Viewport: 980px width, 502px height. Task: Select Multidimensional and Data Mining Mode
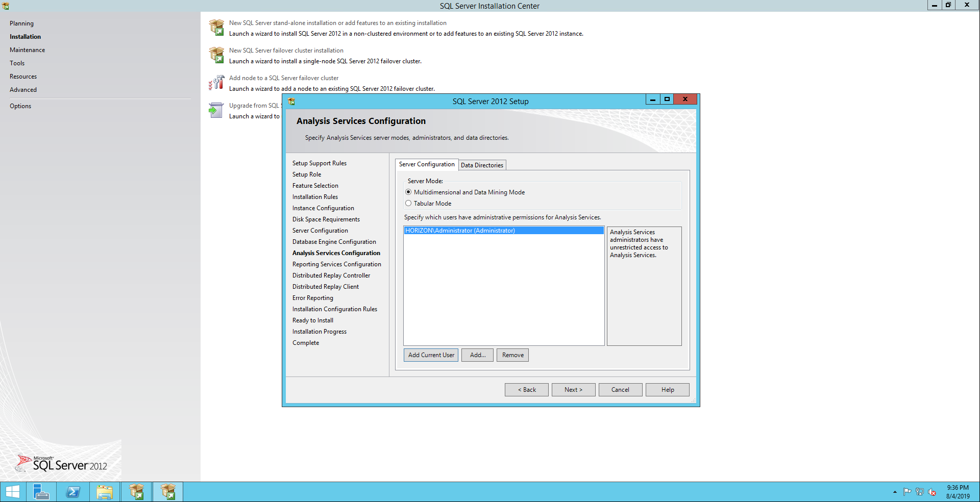[408, 192]
